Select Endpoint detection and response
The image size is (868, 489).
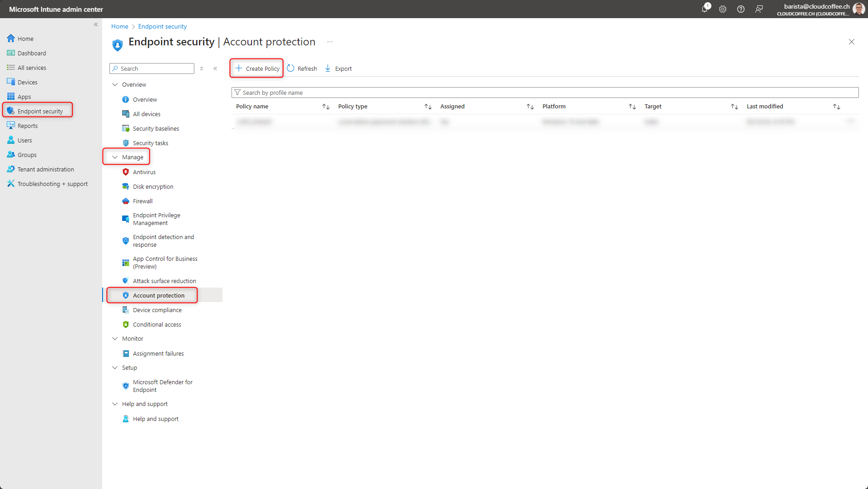click(x=163, y=240)
